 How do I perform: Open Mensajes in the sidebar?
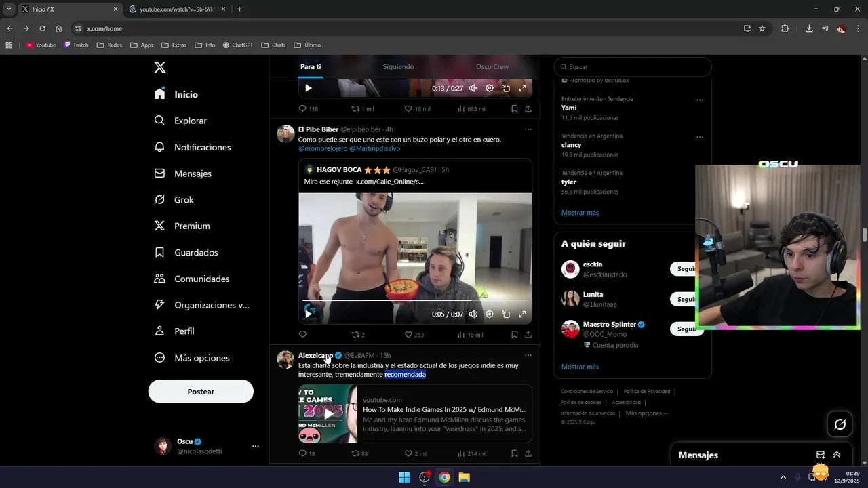point(183,174)
